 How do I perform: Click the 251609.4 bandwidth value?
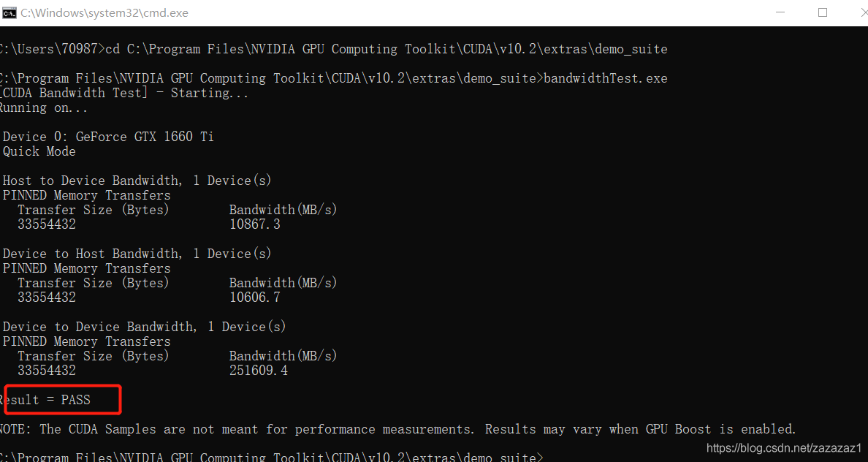258,371
